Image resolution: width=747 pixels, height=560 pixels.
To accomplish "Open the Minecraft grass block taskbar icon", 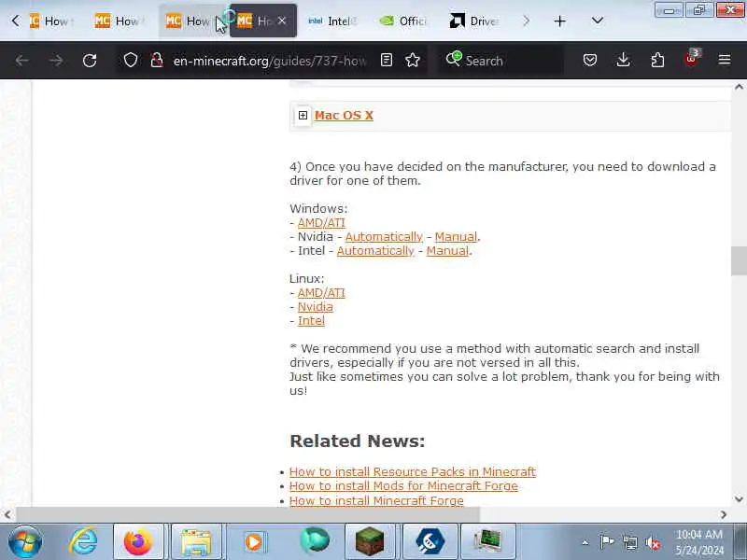I will point(370,541).
